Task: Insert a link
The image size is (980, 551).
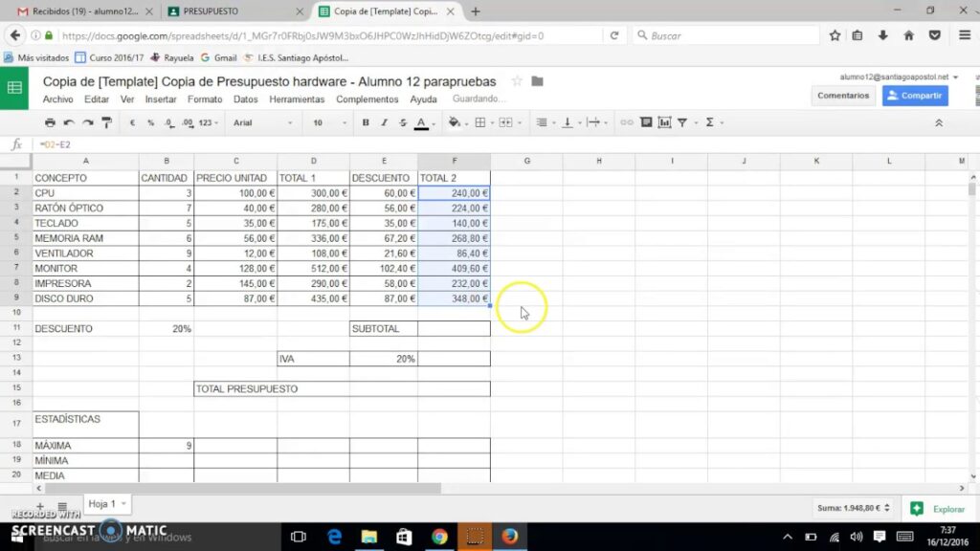Action: point(626,122)
